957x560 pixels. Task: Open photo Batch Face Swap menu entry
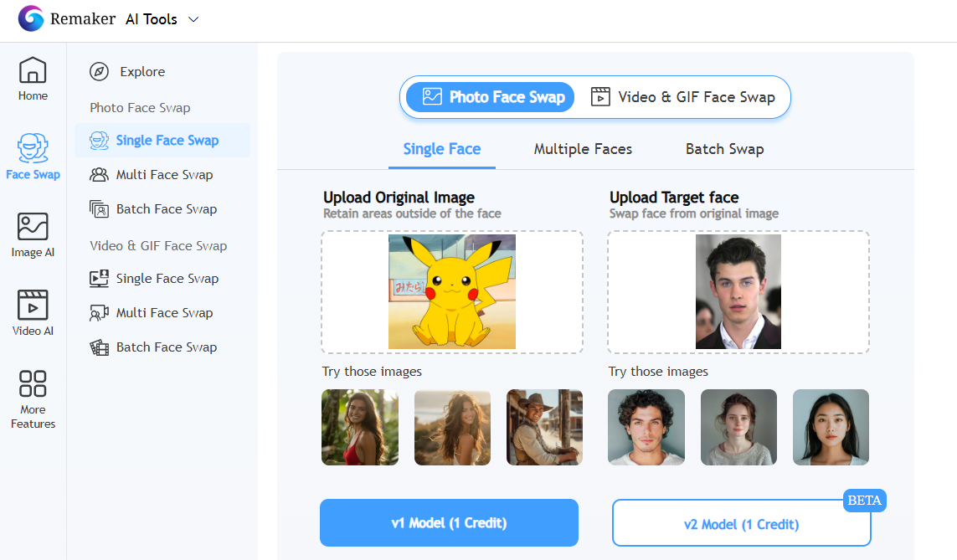pyautogui.click(x=162, y=209)
